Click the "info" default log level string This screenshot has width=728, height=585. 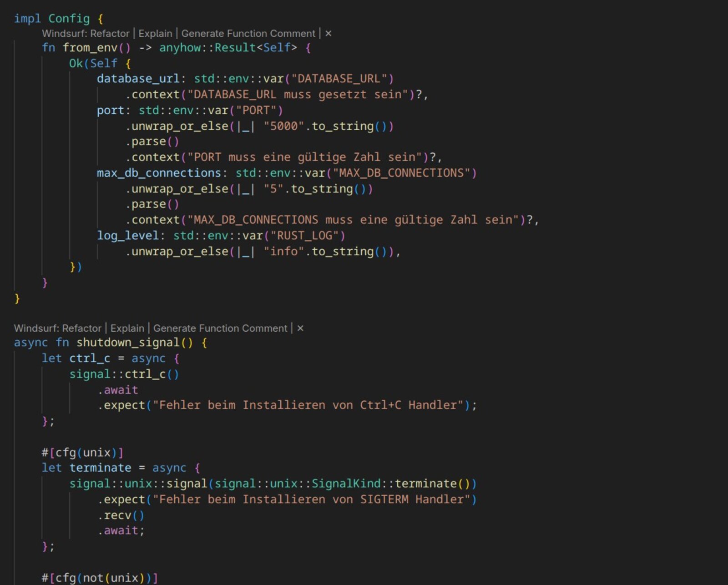[x=283, y=252]
